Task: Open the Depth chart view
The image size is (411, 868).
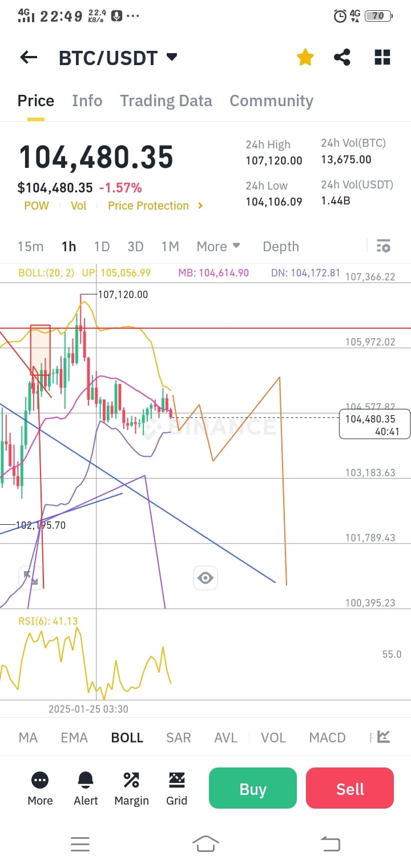Action: click(x=281, y=247)
